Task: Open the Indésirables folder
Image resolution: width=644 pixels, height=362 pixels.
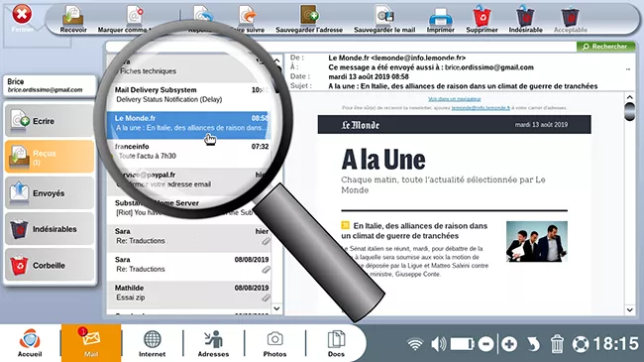Action: coord(50,229)
